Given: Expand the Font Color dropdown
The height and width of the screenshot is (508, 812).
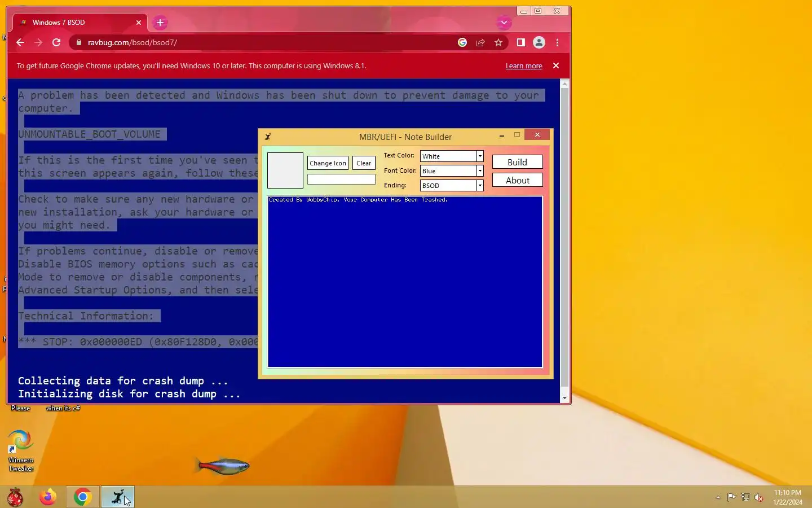Looking at the screenshot, I should 480,171.
